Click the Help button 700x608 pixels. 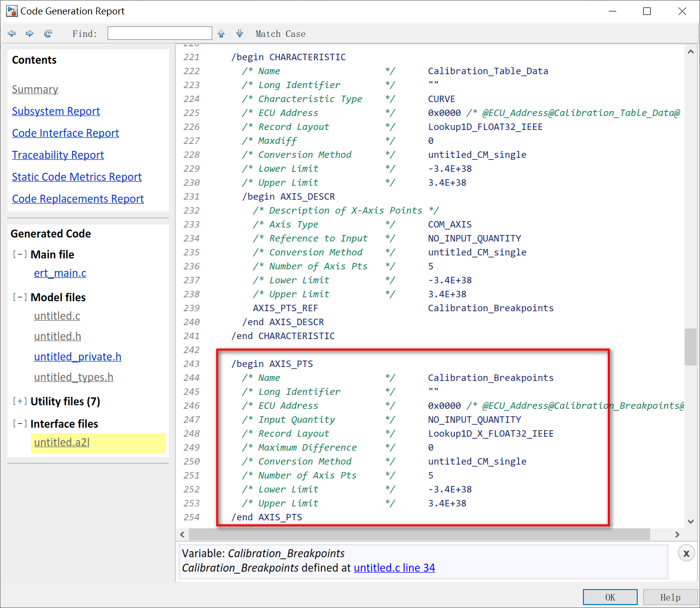pos(670,597)
